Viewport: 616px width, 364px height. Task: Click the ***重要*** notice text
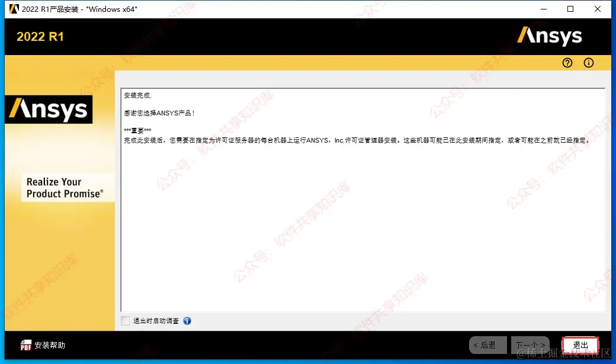(137, 131)
